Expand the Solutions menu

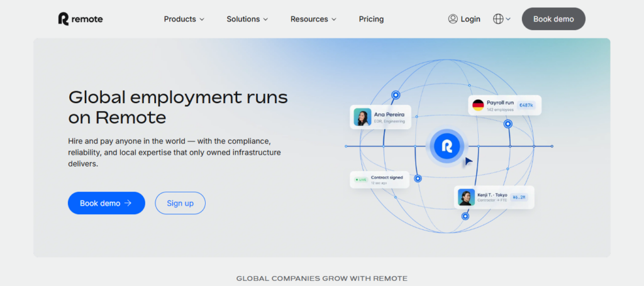tap(247, 19)
